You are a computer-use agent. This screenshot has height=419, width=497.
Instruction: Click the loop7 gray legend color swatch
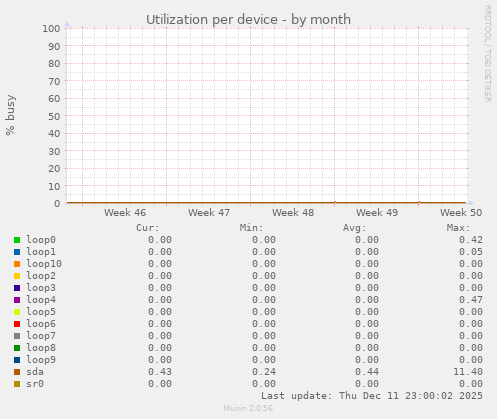click(x=17, y=336)
